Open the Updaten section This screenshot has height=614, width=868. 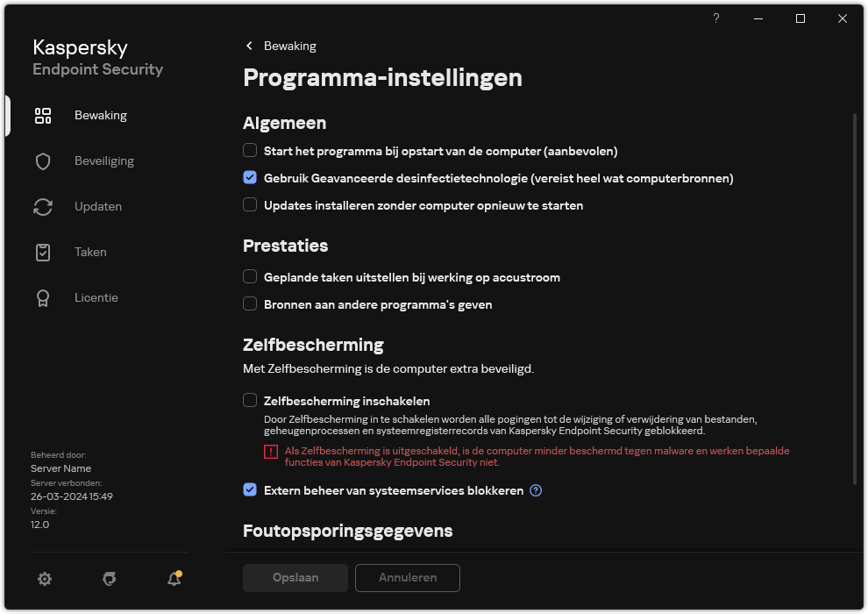tap(98, 206)
